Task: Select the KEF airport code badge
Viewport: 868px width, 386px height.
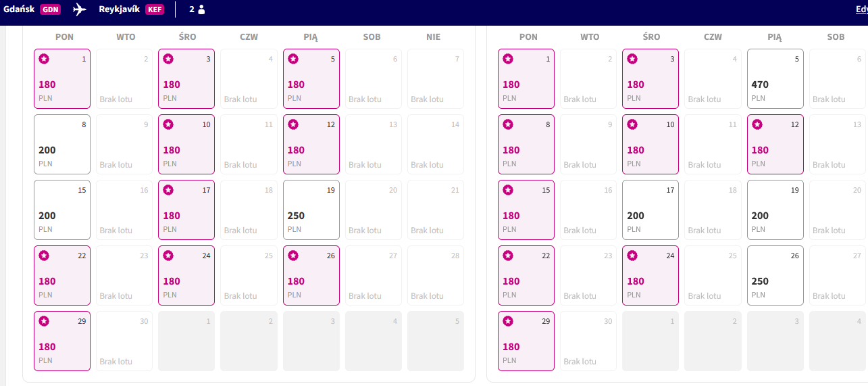Action: (x=155, y=9)
